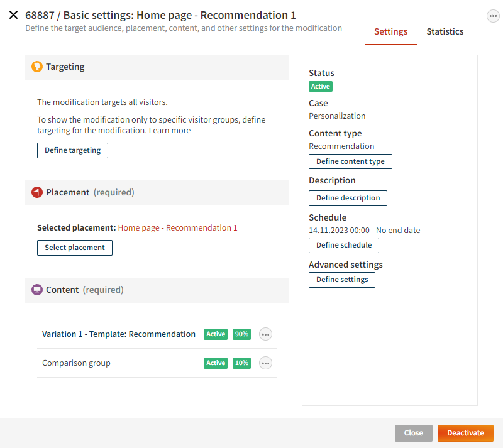Toggle the Active badge on Variation 1
Image resolution: width=503 pixels, height=448 pixels.
pos(216,334)
